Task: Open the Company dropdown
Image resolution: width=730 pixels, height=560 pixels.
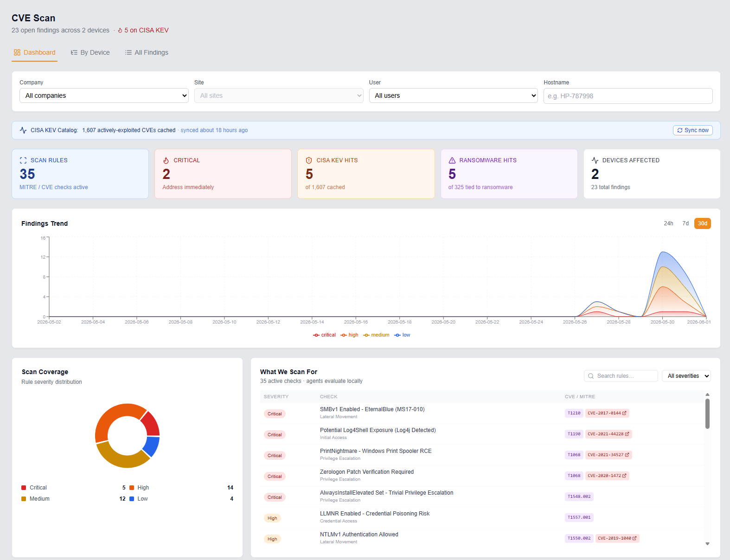Action: (x=104, y=95)
